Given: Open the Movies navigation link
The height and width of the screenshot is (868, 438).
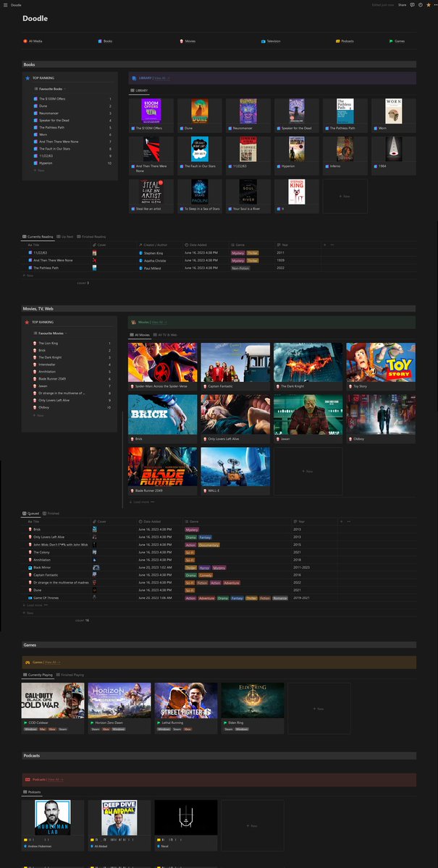Looking at the screenshot, I should coord(188,41).
